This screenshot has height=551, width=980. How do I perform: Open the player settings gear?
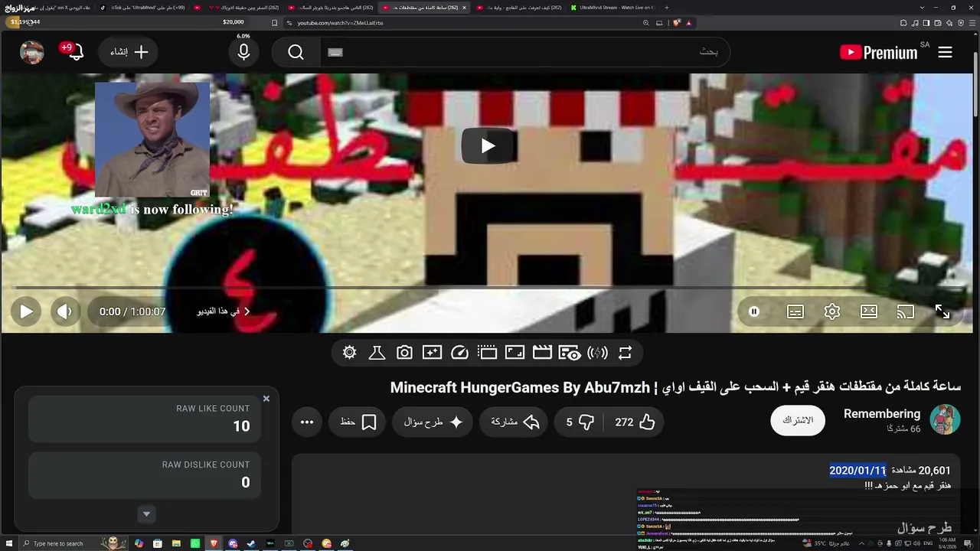point(832,311)
